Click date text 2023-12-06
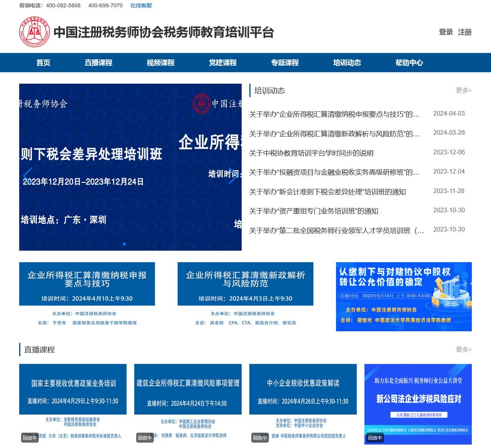 [x=449, y=152]
